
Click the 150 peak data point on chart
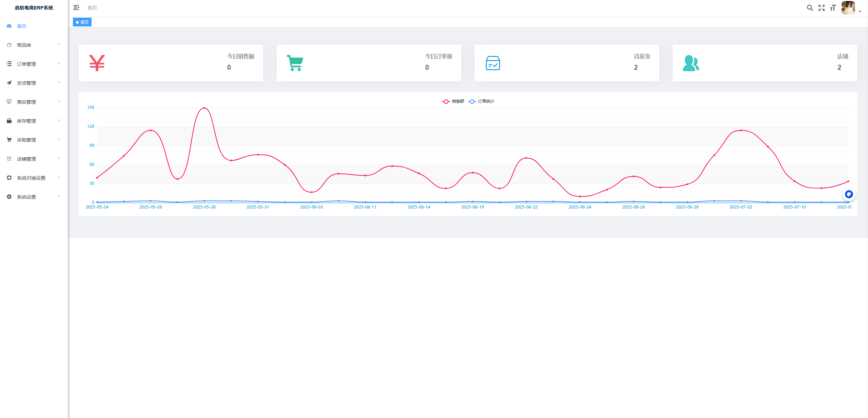(x=204, y=108)
